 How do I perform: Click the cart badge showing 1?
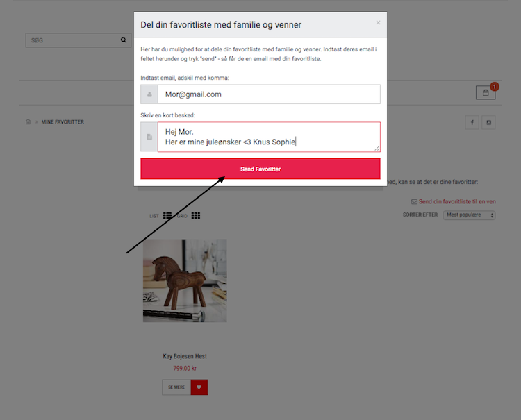[x=494, y=87]
